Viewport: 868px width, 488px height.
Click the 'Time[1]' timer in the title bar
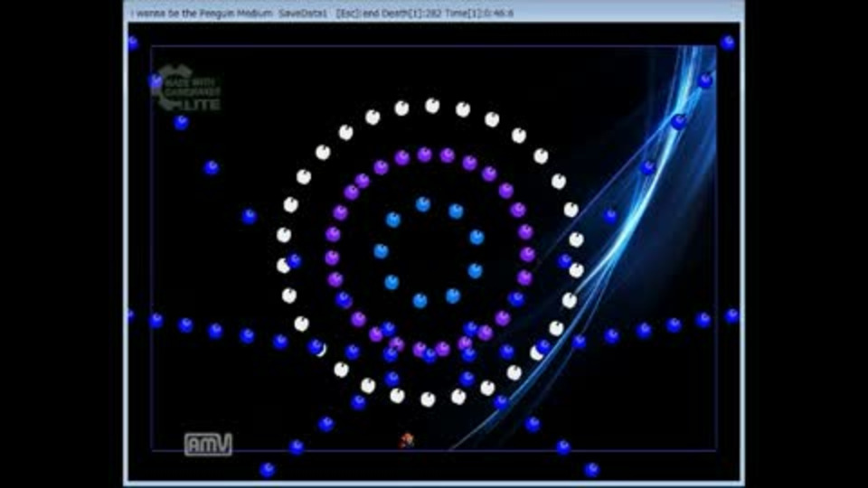479,13
